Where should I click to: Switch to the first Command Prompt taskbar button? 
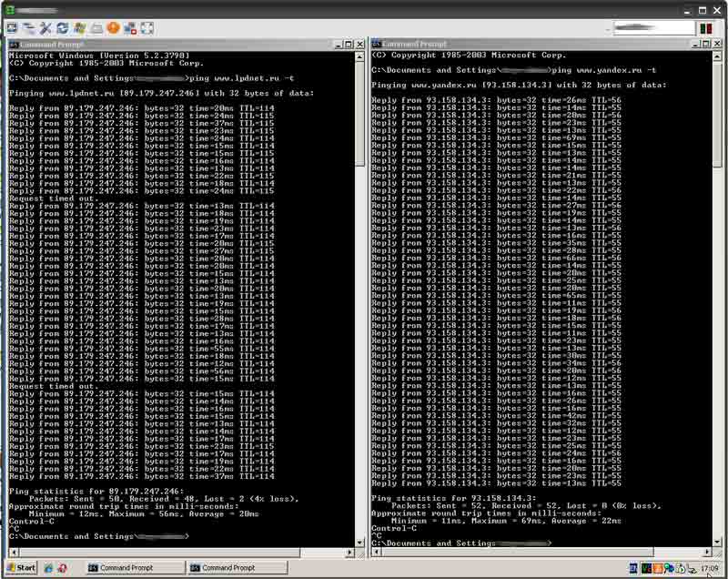136,567
